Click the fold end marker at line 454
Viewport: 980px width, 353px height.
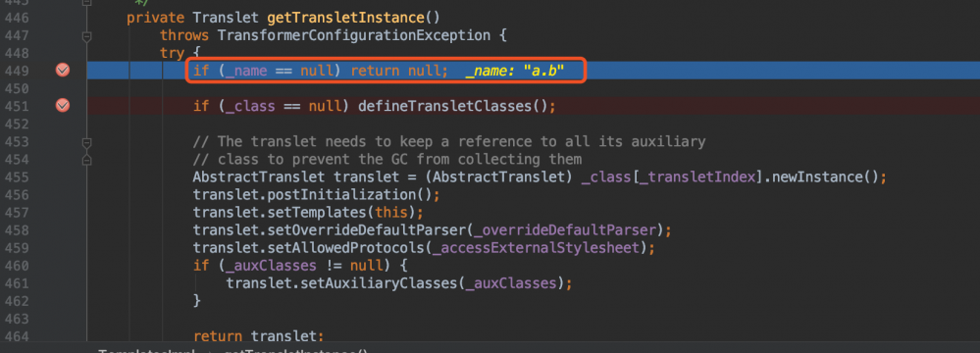87,160
